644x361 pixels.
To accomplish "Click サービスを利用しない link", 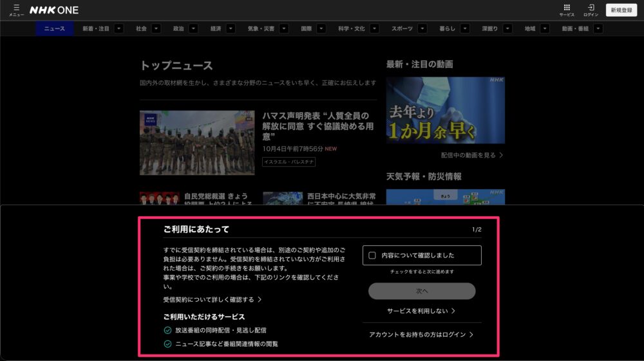I will point(421,311).
